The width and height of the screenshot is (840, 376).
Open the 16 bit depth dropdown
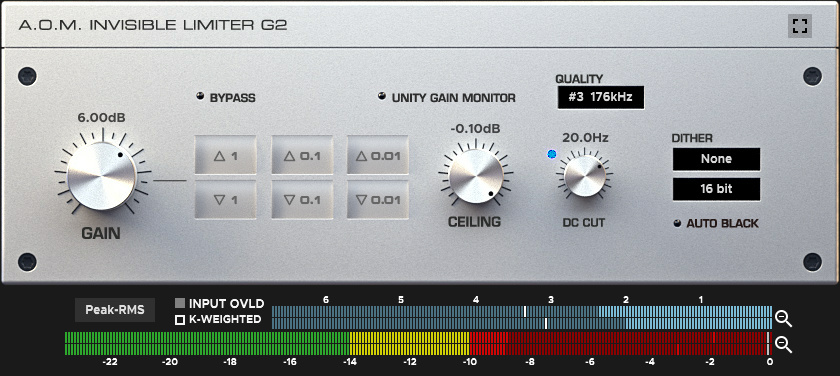(716, 189)
